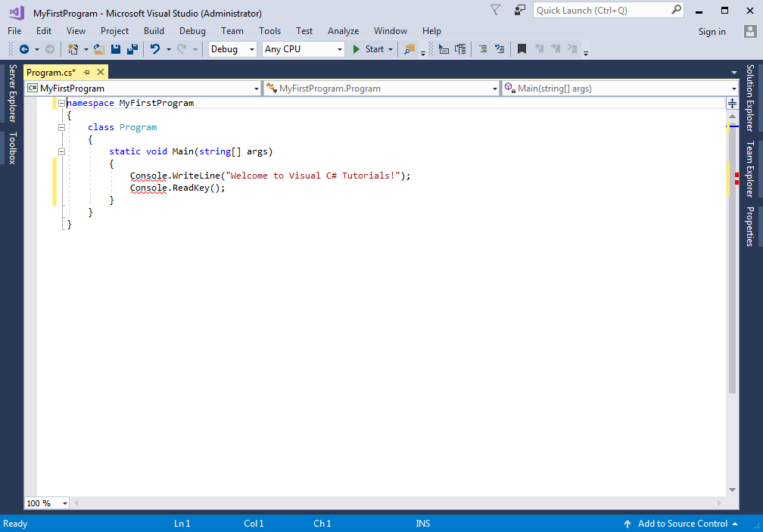Viewport: 763px width, 532px height.
Task: Split the editor with the splitter handle
Action: (x=732, y=103)
